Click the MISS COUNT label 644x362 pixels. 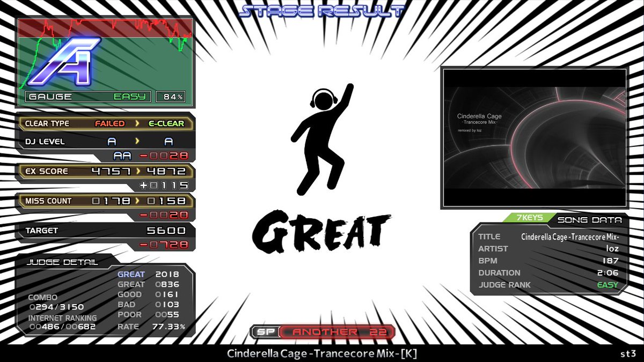click(x=48, y=201)
